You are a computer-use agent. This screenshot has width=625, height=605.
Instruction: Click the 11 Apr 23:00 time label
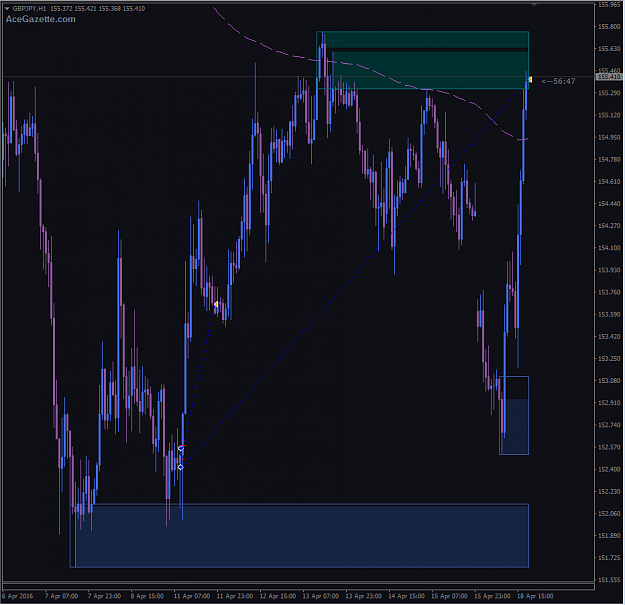pyautogui.click(x=235, y=596)
